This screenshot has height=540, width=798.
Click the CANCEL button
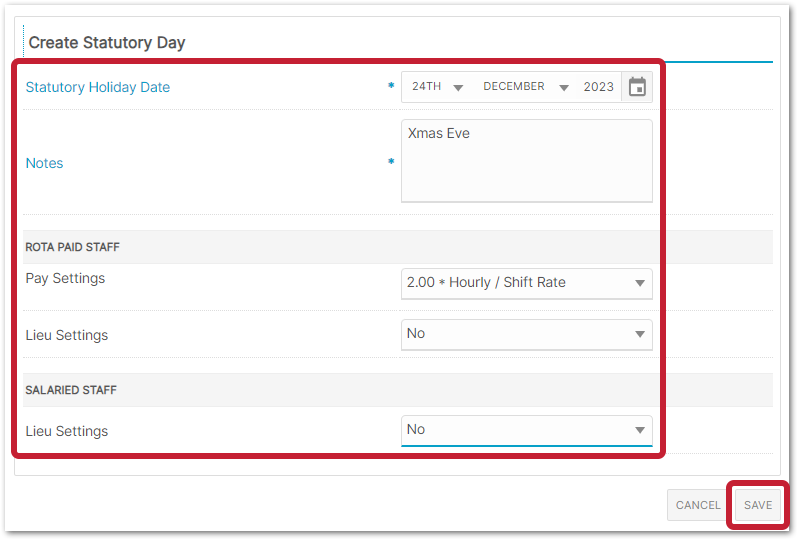[x=698, y=505]
